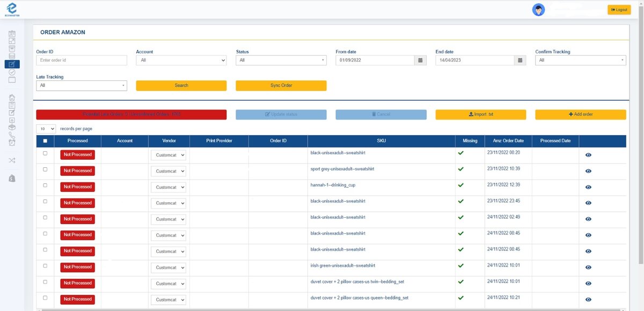Click the yellow Search button

click(181, 85)
